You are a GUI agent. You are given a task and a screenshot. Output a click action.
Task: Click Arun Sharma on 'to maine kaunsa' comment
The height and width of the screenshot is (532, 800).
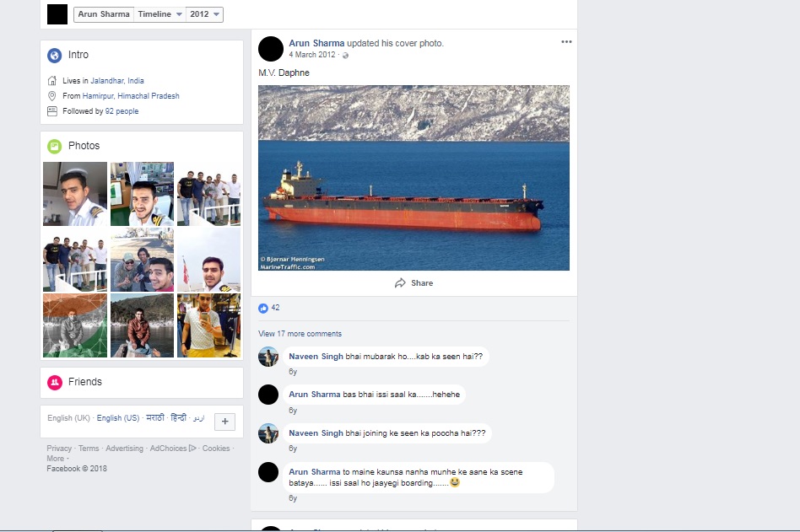(314, 472)
